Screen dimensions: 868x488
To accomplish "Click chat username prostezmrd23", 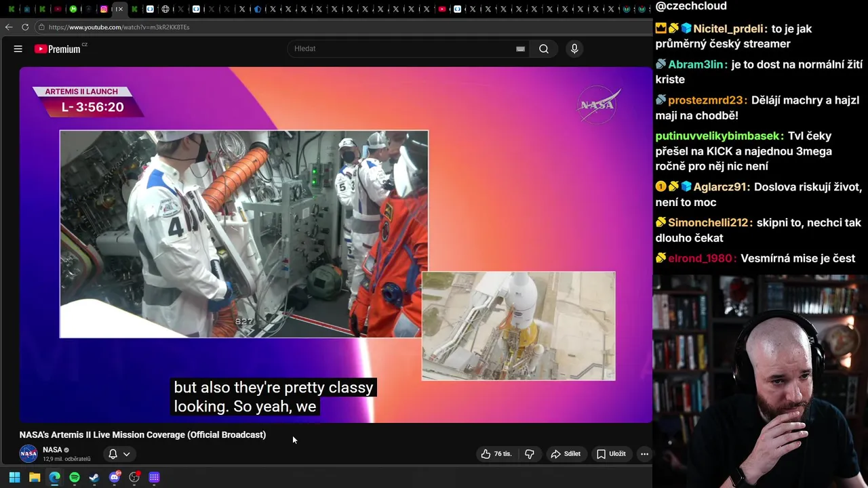I will pyautogui.click(x=705, y=100).
